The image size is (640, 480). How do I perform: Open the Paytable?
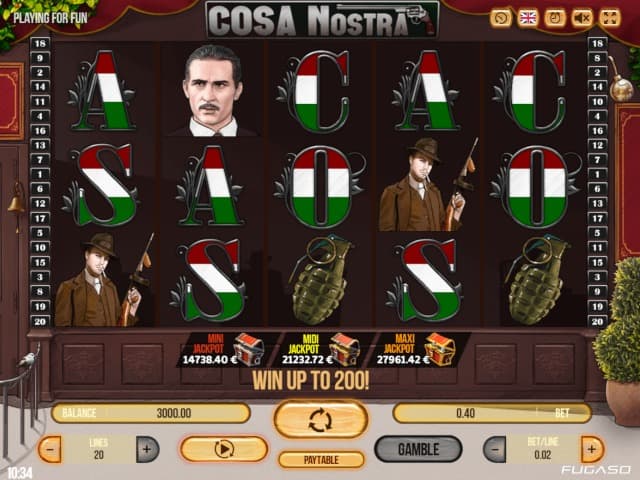[x=321, y=460]
